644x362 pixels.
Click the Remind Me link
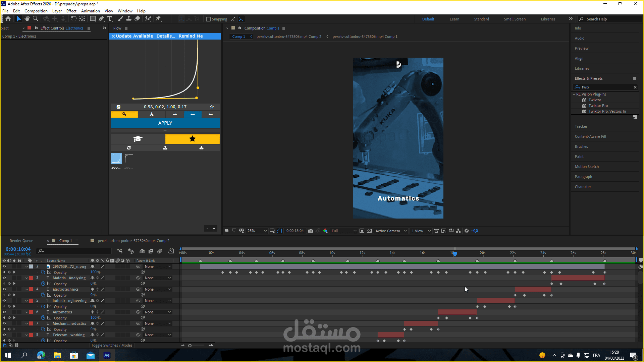click(x=191, y=36)
